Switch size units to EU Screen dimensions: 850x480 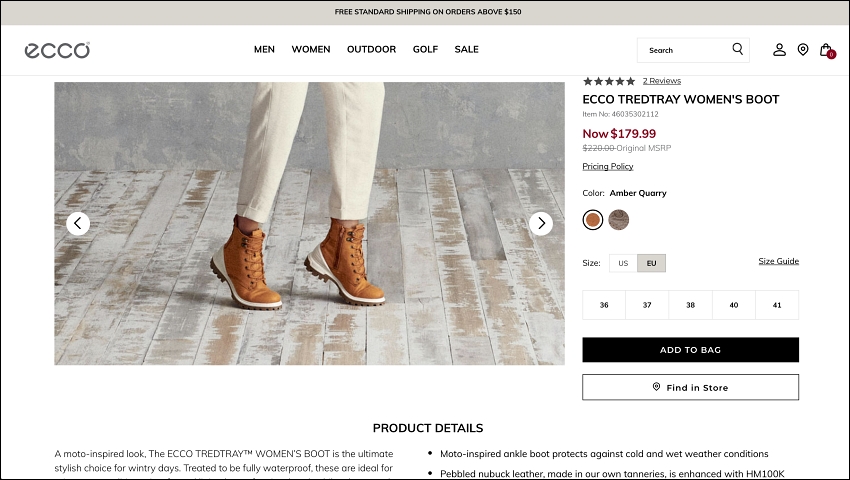[651, 263]
